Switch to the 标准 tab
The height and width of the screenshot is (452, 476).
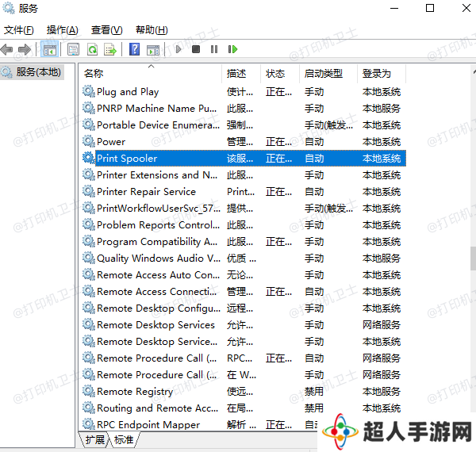pyautogui.click(x=124, y=439)
